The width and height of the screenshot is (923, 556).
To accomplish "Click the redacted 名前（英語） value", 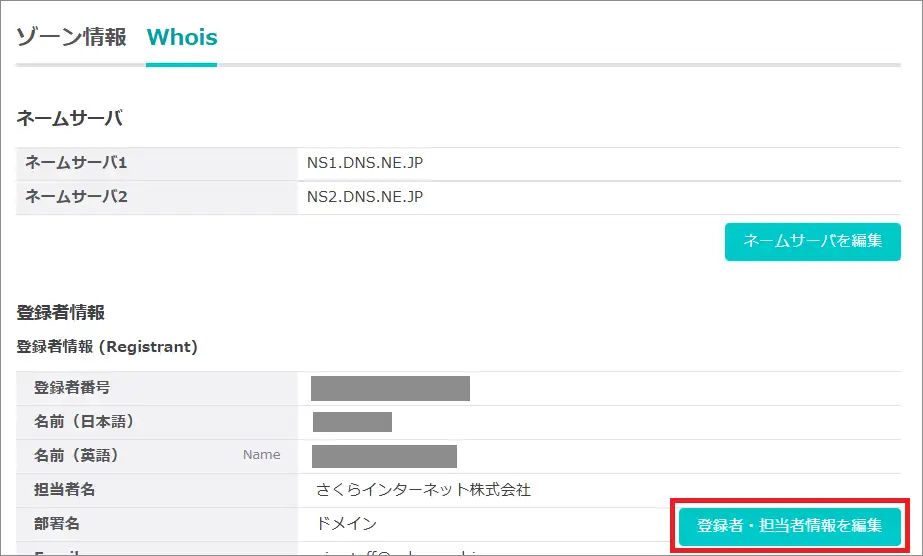I will click(384, 456).
